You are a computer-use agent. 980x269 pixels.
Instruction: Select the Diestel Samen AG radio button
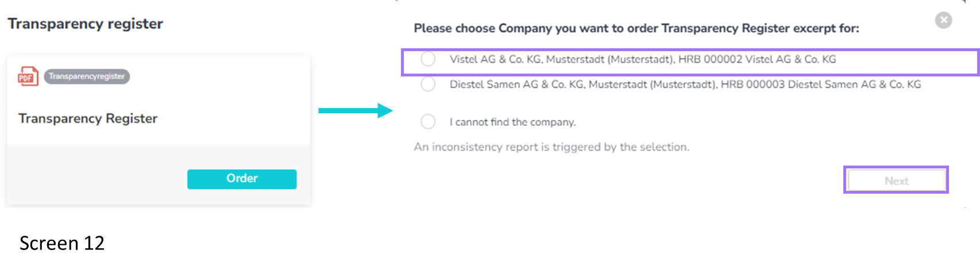(x=428, y=84)
